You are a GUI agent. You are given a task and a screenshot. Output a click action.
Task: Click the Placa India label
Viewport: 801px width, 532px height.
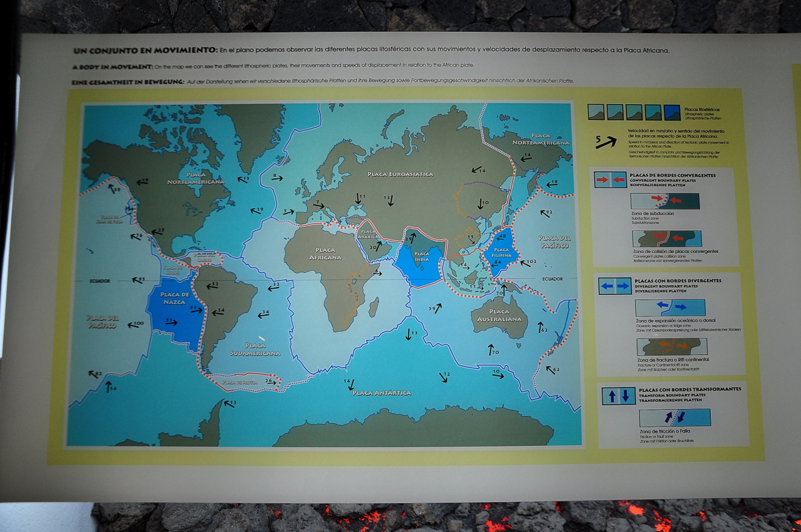(422, 257)
